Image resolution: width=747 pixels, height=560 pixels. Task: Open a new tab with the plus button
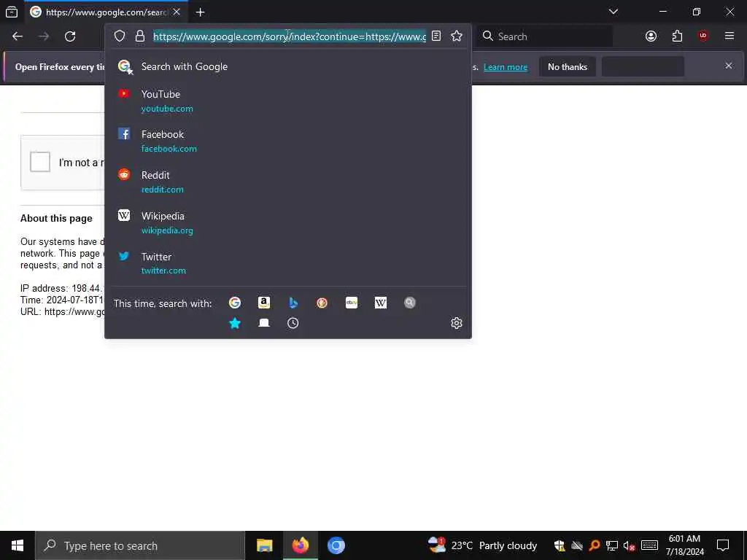(200, 12)
